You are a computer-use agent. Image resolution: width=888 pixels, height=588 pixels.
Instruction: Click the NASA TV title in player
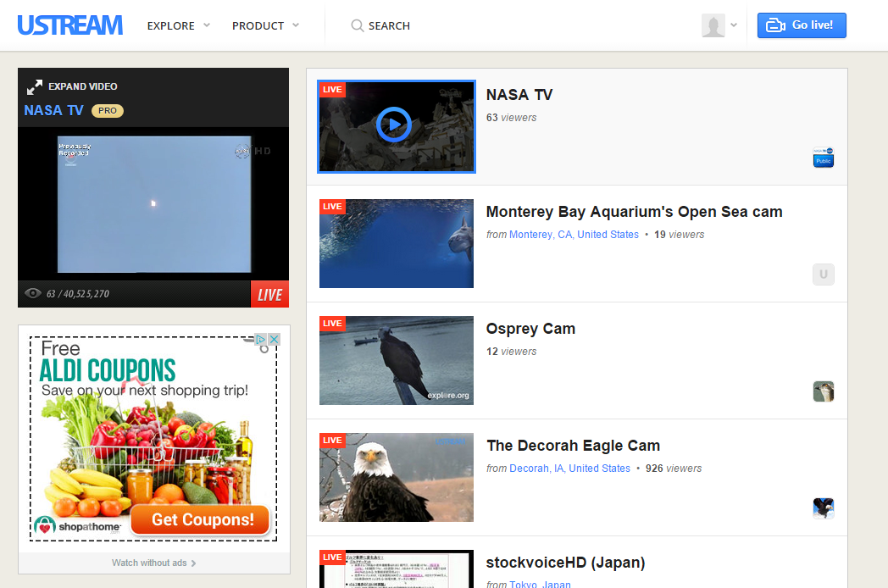pyautogui.click(x=53, y=110)
